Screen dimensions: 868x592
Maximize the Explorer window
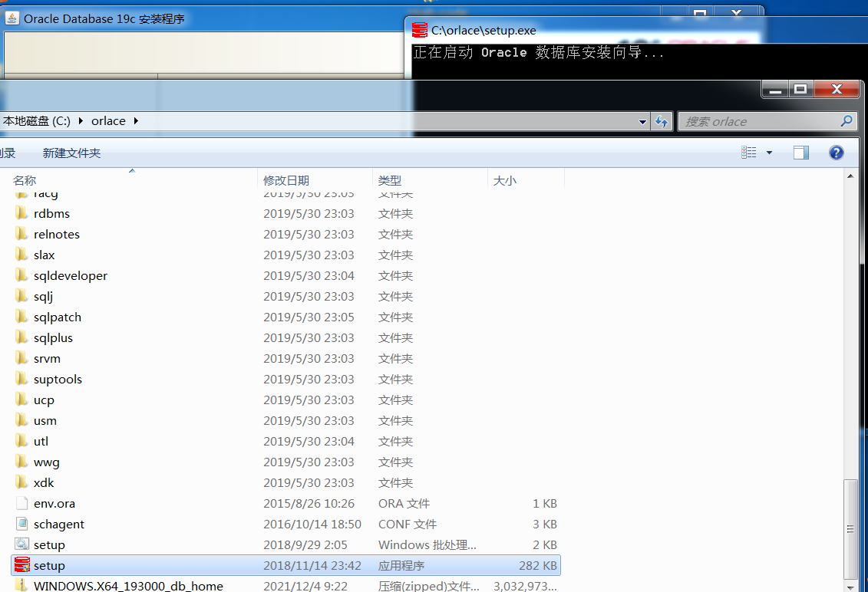point(800,89)
